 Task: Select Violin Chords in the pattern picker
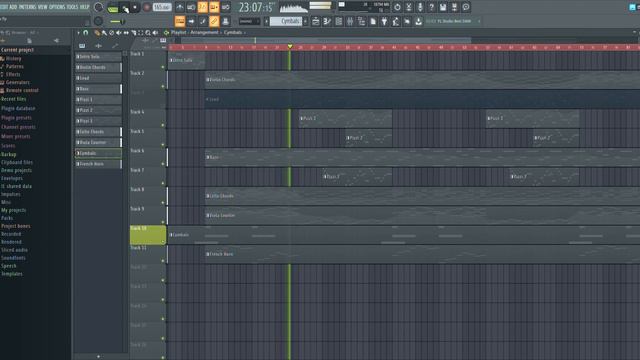[98, 67]
